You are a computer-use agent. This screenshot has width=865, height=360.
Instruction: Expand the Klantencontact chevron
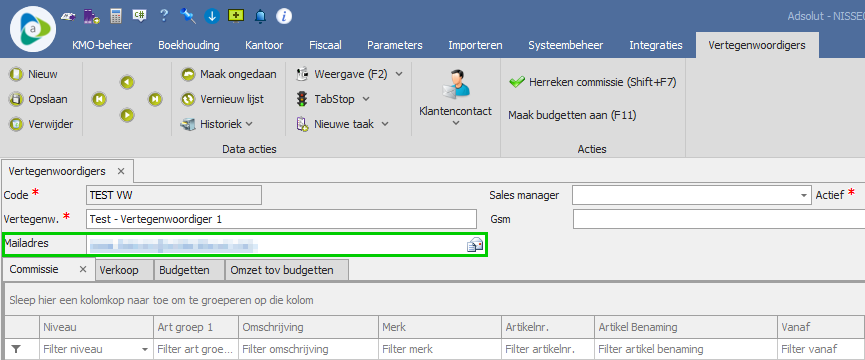(456, 123)
